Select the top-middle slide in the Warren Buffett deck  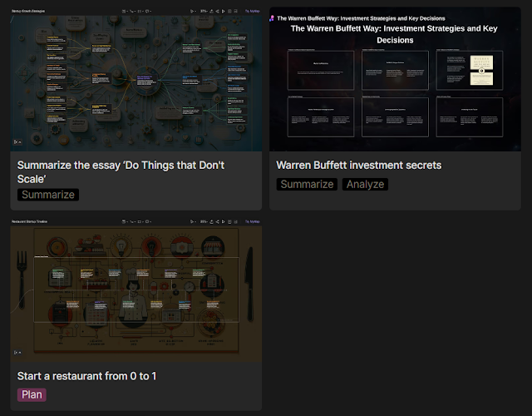(395, 70)
